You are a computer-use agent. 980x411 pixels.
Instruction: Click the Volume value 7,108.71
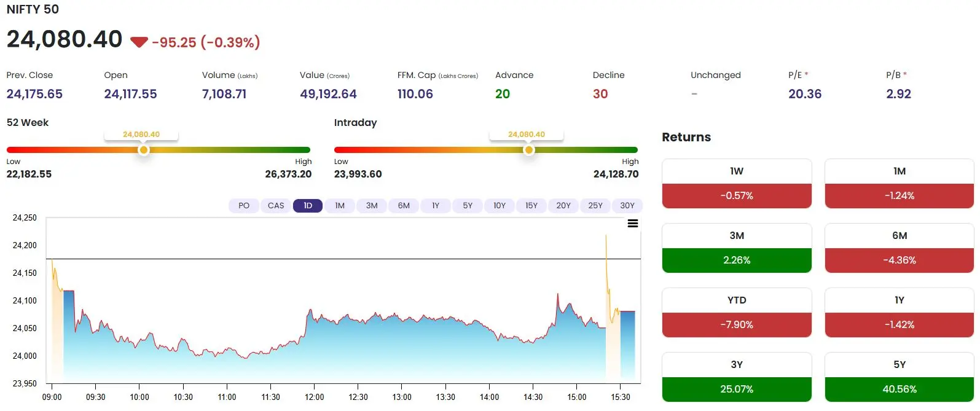click(x=224, y=94)
